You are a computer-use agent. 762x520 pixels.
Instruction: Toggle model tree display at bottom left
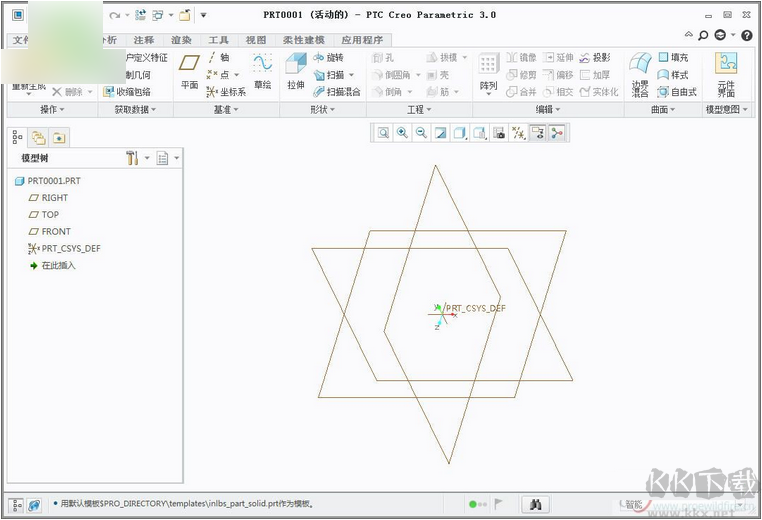[17, 505]
